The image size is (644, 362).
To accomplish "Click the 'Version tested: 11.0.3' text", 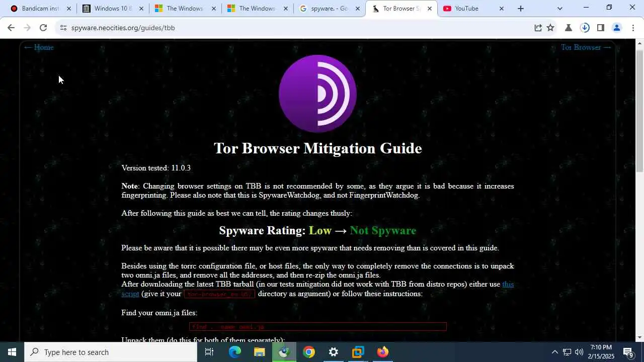I will pyautogui.click(x=156, y=168).
